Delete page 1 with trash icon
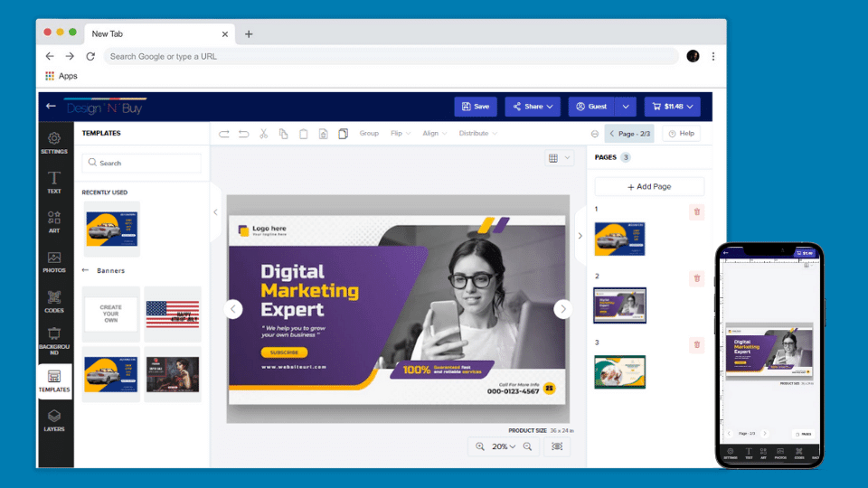 pyautogui.click(x=696, y=212)
